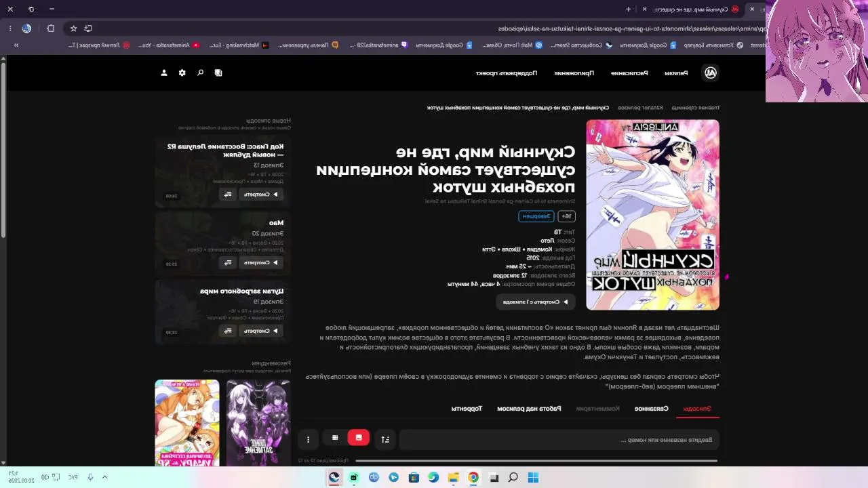Open the Windows Start button
The width and height of the screenshot is (868, 488).
533,477
